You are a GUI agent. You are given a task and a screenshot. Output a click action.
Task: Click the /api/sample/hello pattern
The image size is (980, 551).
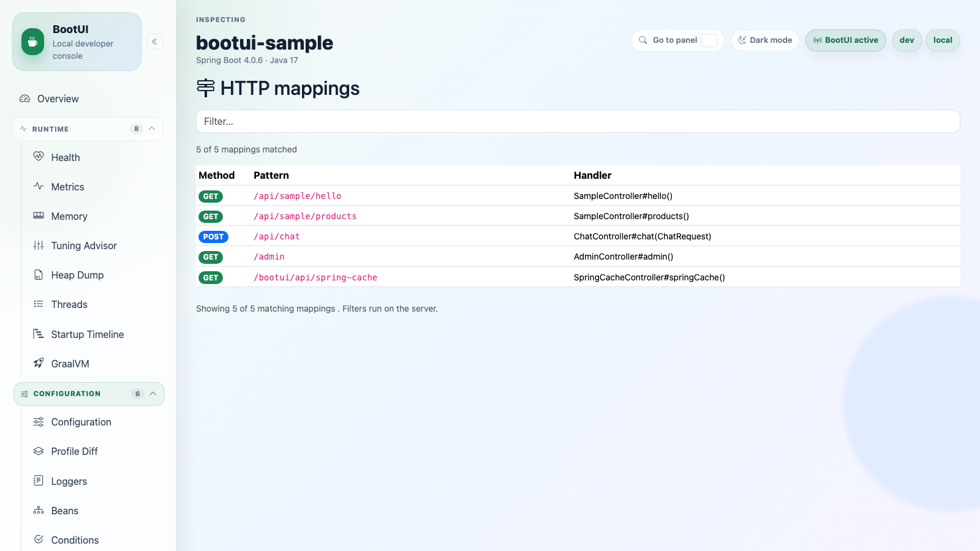point(298,196)
